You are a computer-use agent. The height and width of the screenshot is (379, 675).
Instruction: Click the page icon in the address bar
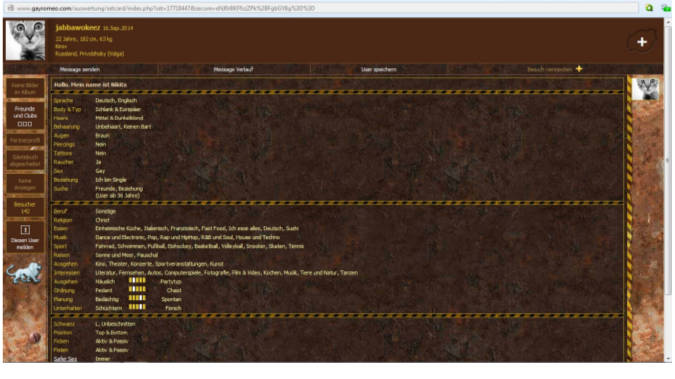coord(11,8)
